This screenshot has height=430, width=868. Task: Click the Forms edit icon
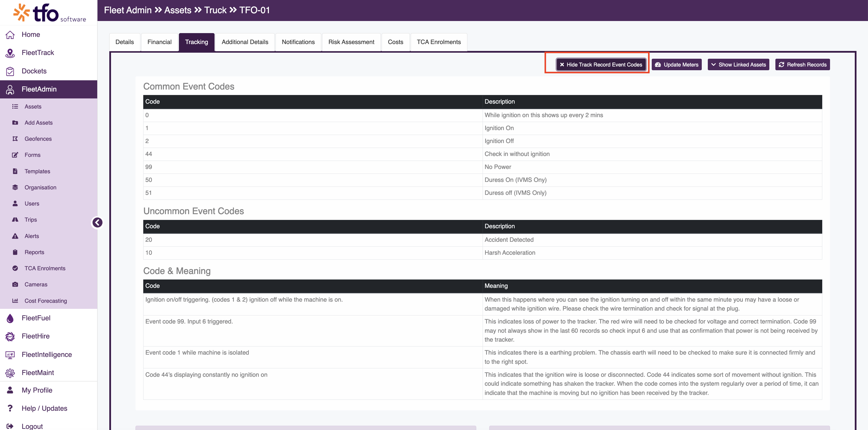coord(15,155)
